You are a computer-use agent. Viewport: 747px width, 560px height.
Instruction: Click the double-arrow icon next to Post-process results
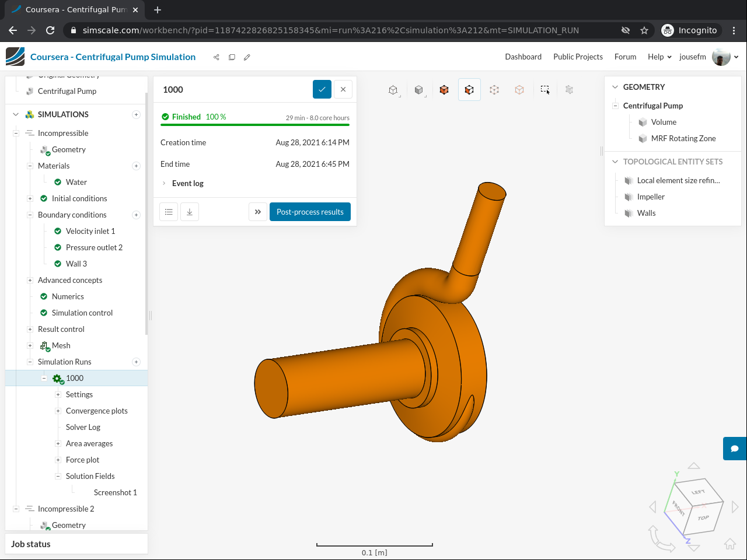click(258, 212)
